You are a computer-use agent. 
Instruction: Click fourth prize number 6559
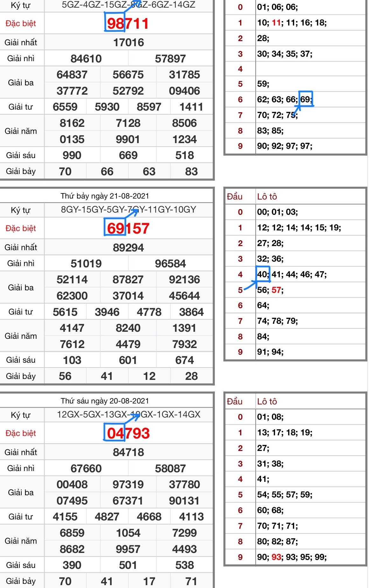(65, 107)
